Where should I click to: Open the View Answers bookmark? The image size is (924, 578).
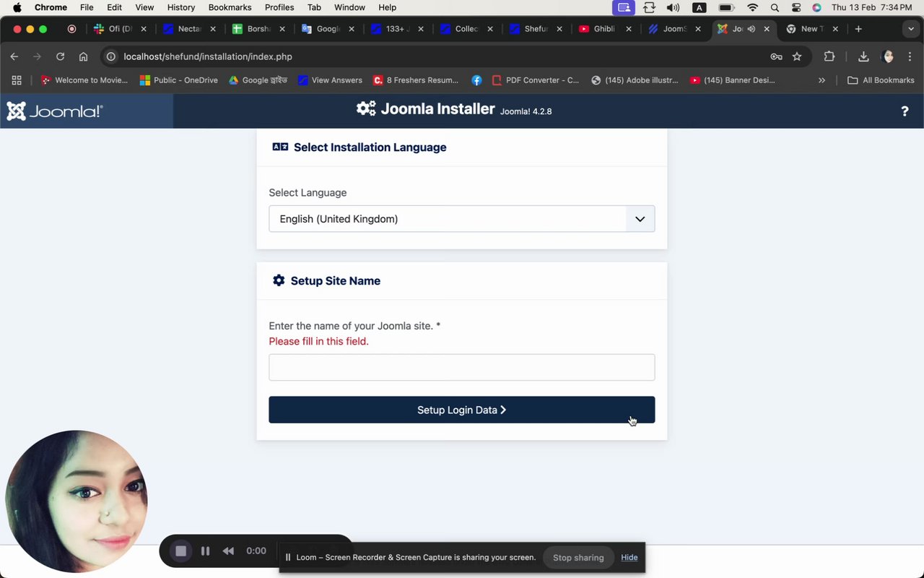[x=330, y=80]
